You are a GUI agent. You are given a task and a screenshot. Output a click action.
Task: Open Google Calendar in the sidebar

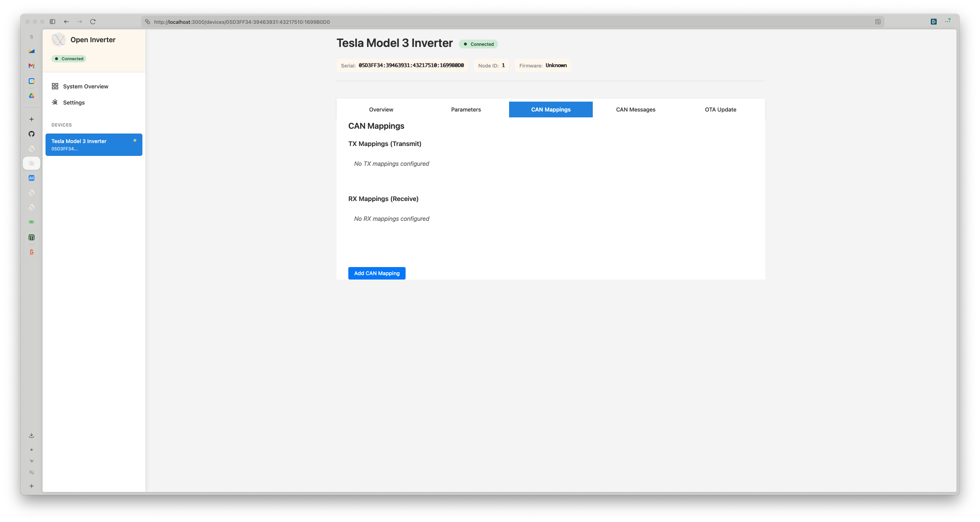(32, 81)
